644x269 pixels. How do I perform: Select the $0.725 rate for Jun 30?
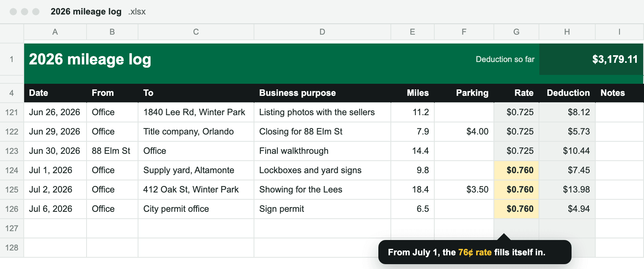(x=516, y=151)
